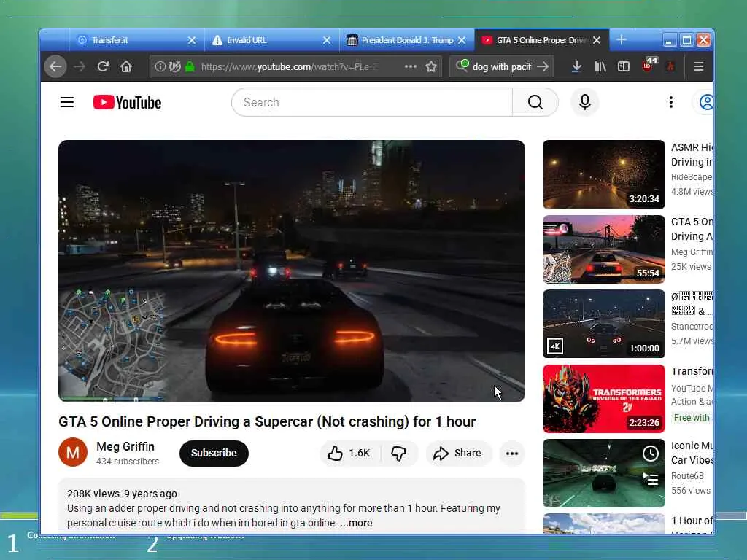Open a new tab with the plus icon
Screen dimensions: 747x560
point(622,40)
